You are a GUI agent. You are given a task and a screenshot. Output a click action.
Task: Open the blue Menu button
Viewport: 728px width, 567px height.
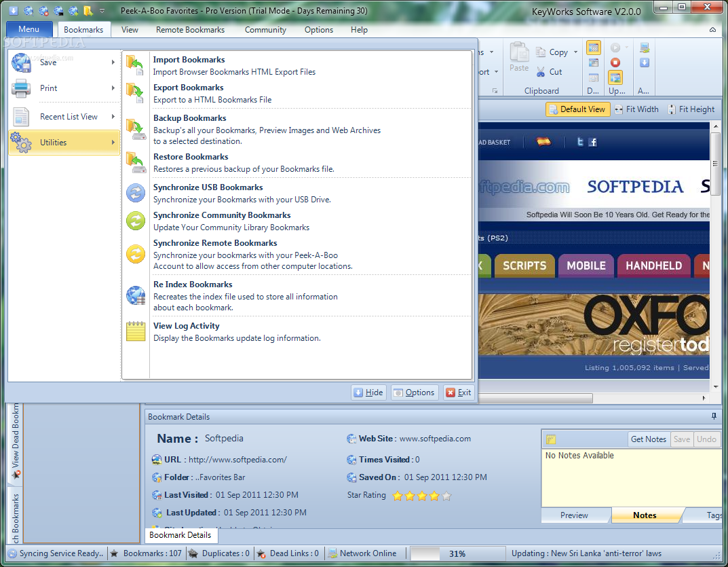click(28, 29)
